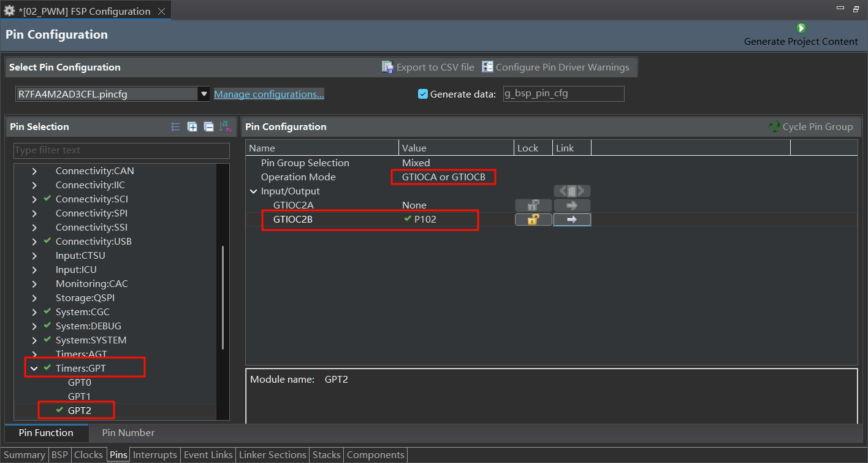Click the Type filter text field
The image size is (868, 463).
click(x=121, y=150)
